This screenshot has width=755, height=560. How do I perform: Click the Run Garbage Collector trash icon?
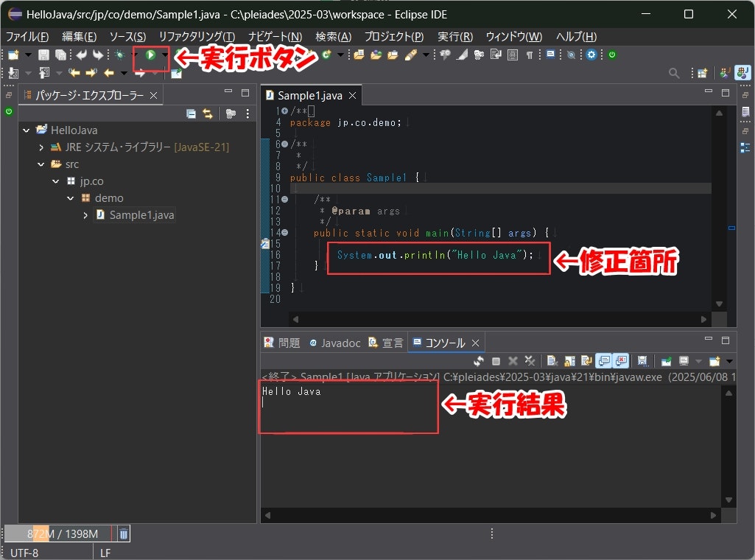[x=124, y=533]
